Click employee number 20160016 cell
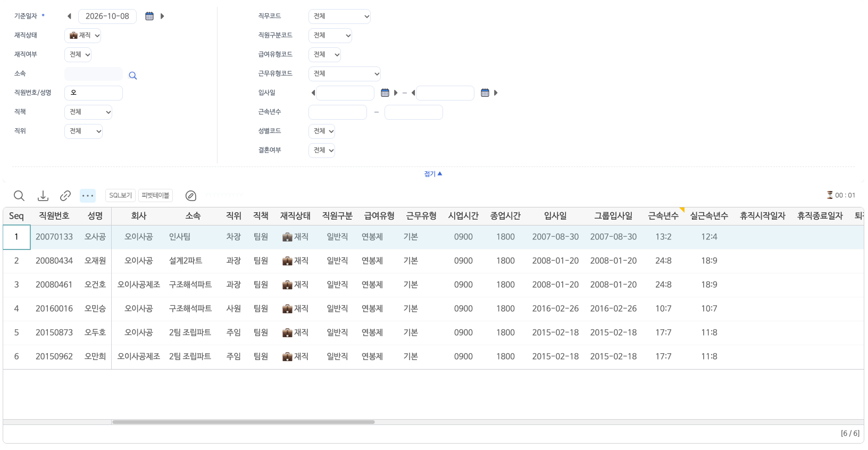This screenshot has height=450, width=868. pyautogui.click(x=54, y=309)
